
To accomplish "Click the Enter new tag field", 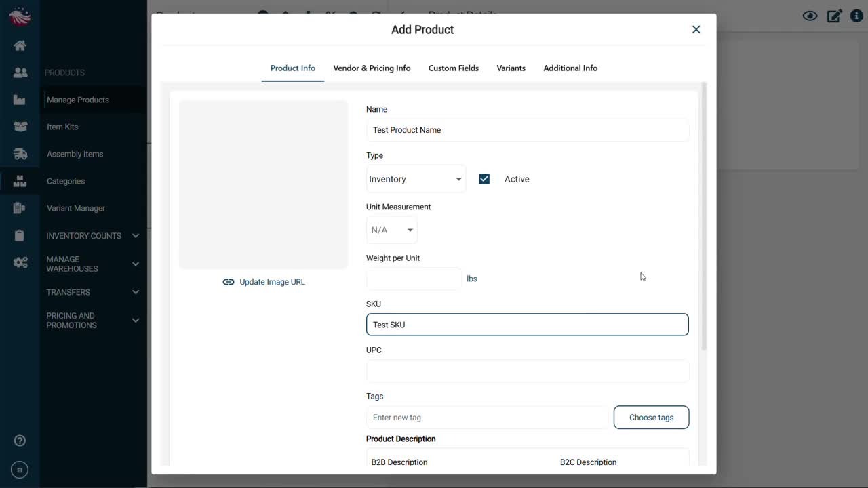I will tap(487, 418).
